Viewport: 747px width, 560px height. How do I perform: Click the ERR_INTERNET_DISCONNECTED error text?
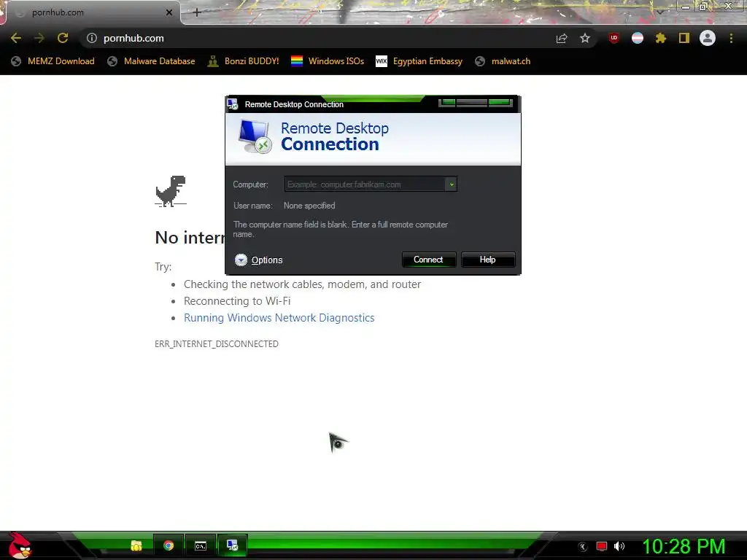(x=217, y=344)
